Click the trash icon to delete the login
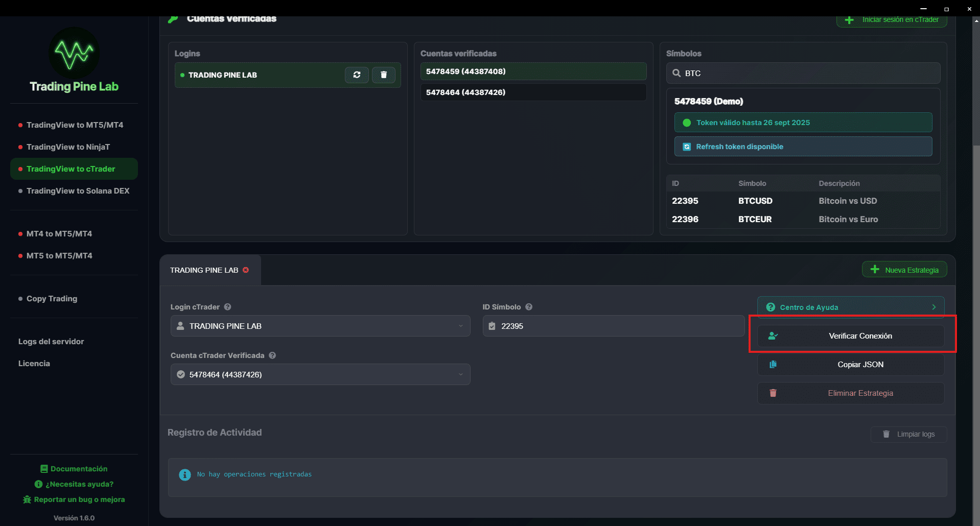The height and width of the screenshot is (526, 980). tap(384, 75)
